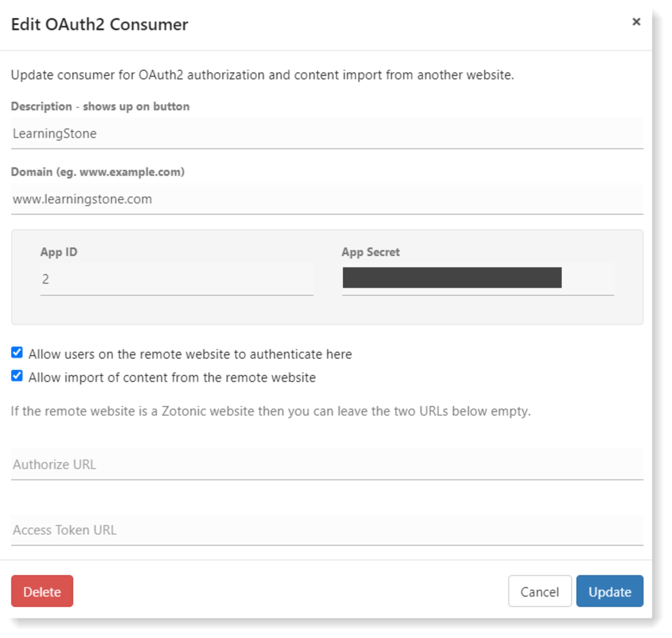Select the App Secret label

[x=370, y=252]
